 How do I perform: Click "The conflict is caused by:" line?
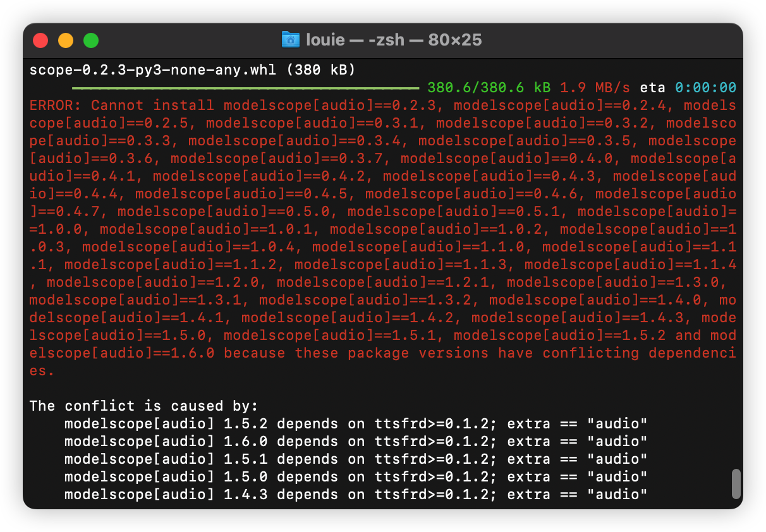144,406
